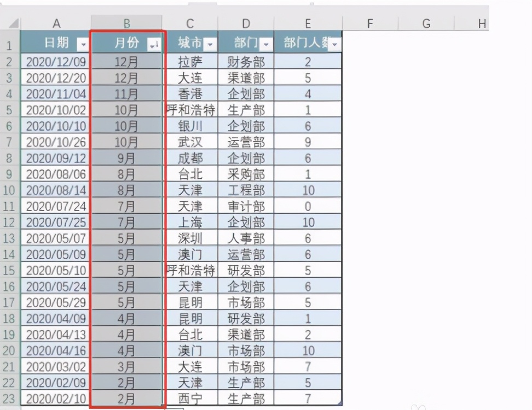Image resolution: width=532 pixels, height=410 pixels.
Task: Click cell with date 2020/03/02
Action: tap(56, 367)
